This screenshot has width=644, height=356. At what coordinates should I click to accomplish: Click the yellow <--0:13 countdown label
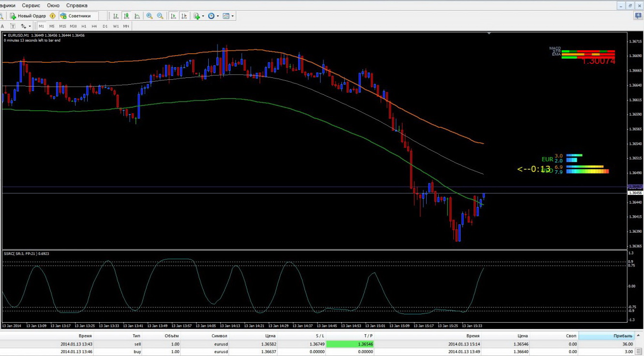534,169
